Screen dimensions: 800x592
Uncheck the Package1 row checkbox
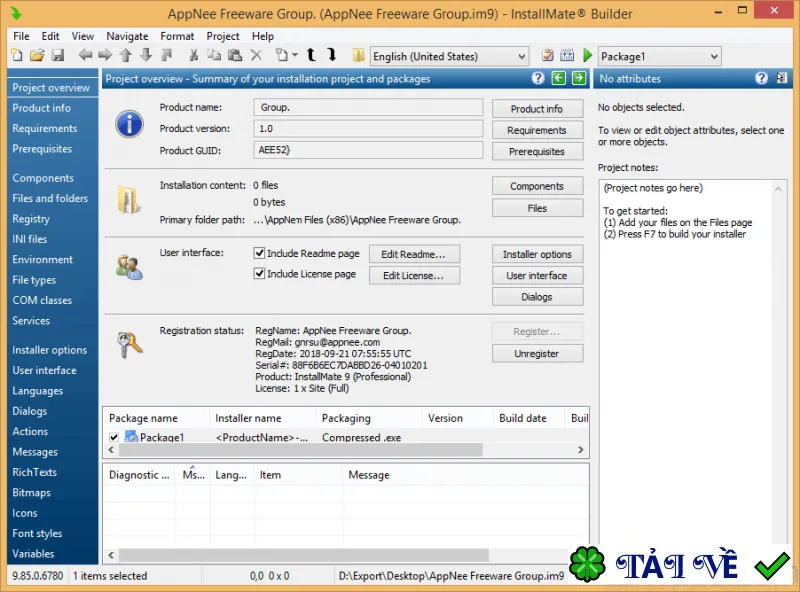pyautogui.click(x=114, y=437)
